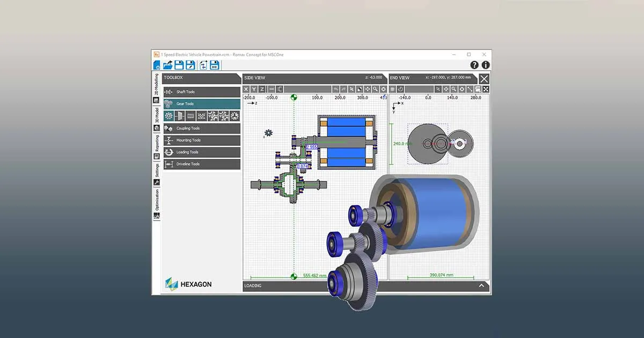
Task: Select the last planetary gear tool icon
Action: tap(235, 116)
